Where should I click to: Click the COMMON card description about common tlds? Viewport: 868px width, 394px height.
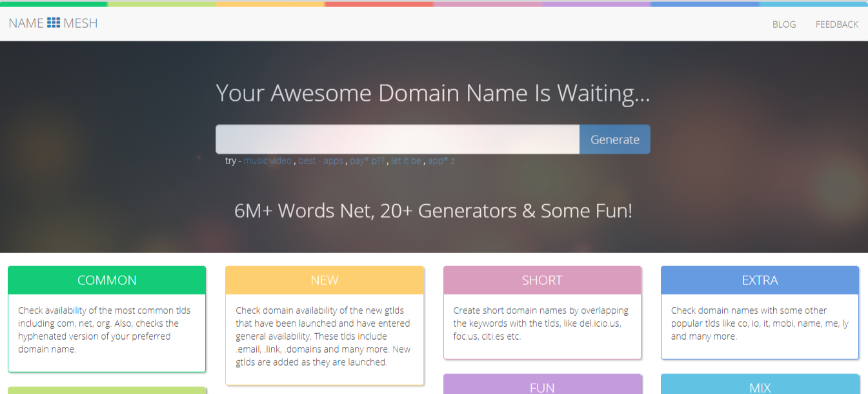pyautogui.click(x=104, y=330)
